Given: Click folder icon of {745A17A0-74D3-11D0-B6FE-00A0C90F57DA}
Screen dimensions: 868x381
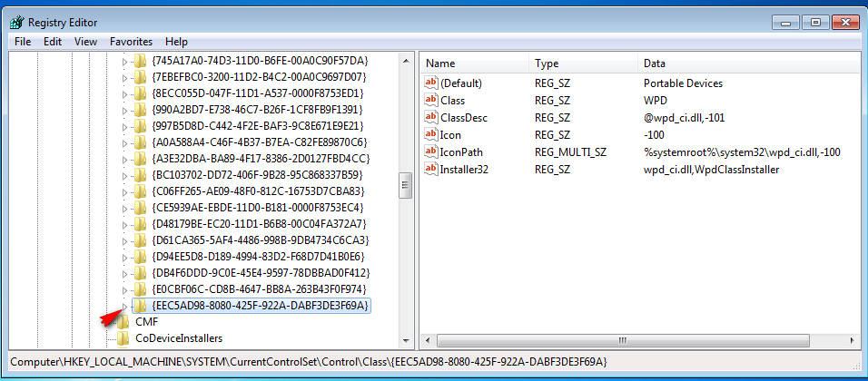Looking at the screenshot, I should tap(140, 60).
